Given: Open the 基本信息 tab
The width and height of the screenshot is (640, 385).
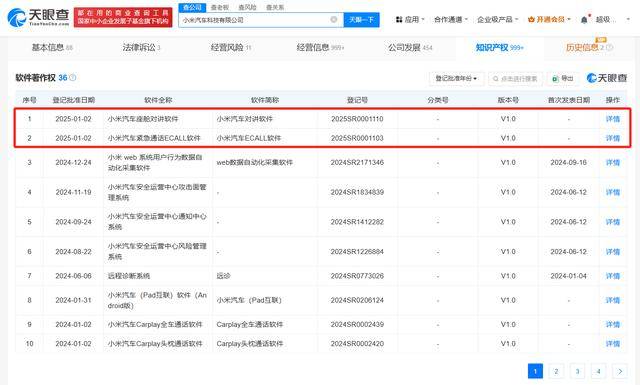Looking at the screenshot, I should coord(52,47).
